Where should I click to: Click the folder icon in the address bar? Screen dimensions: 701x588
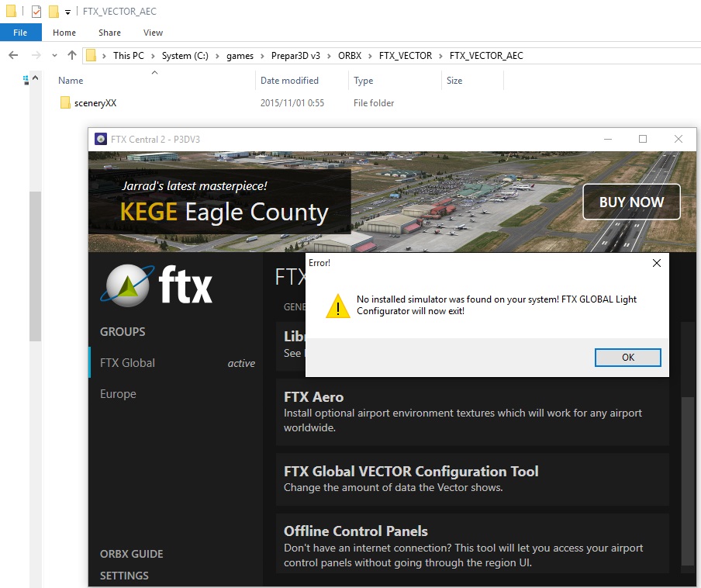pyautogui.click(x=92, y=55)
